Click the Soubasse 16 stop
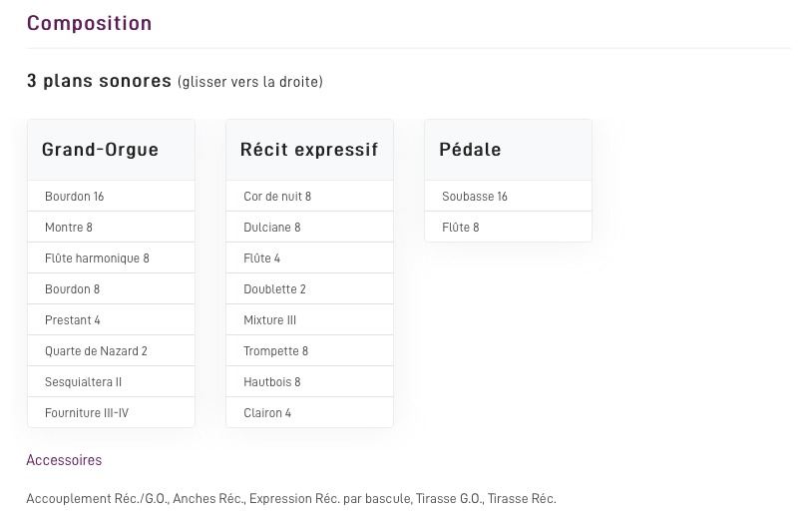The image size is (812, 523). 475,197
